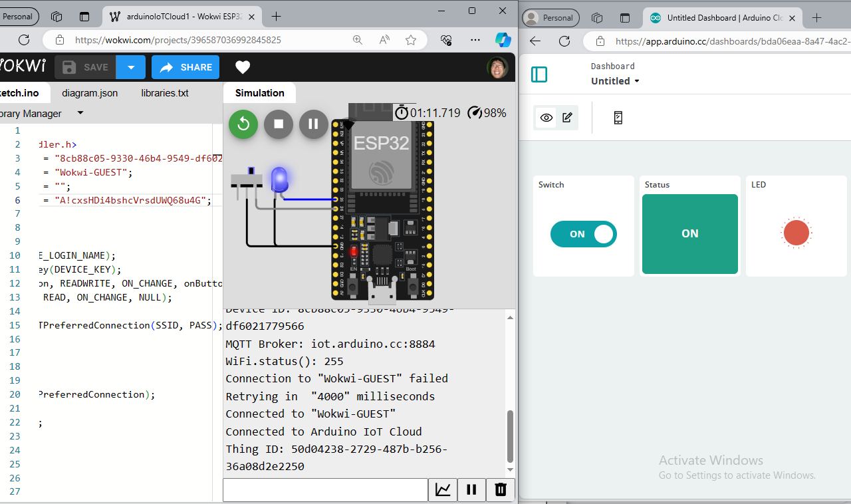This screenshot has height=504, width=851.
Task: Switch to the libraries.txt tab
Action: pyautogui.click(x=165, y=93)
